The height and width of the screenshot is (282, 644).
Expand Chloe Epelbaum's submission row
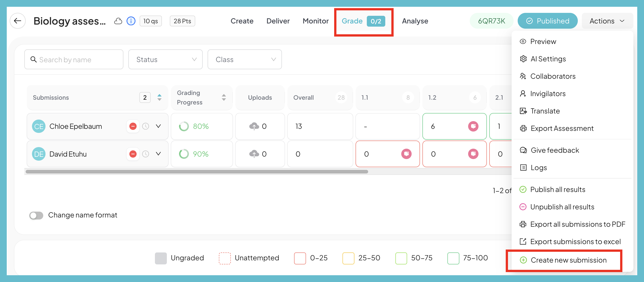[158, 126]
